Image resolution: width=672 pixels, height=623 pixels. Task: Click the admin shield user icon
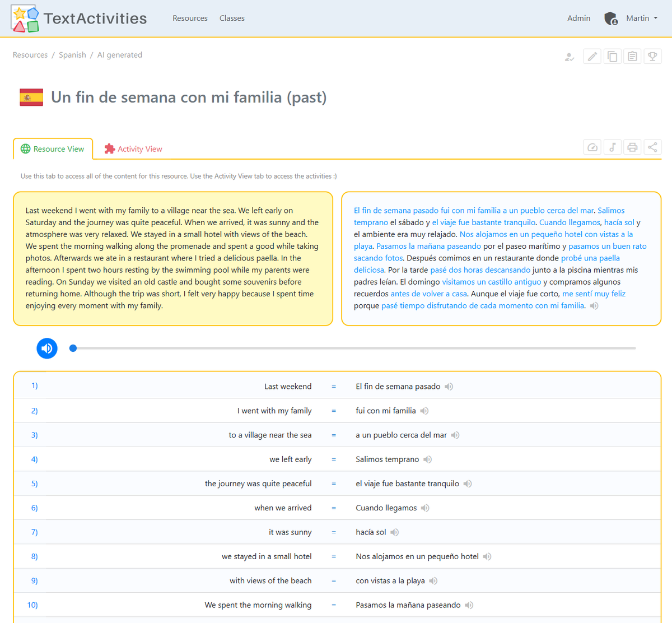611,18
